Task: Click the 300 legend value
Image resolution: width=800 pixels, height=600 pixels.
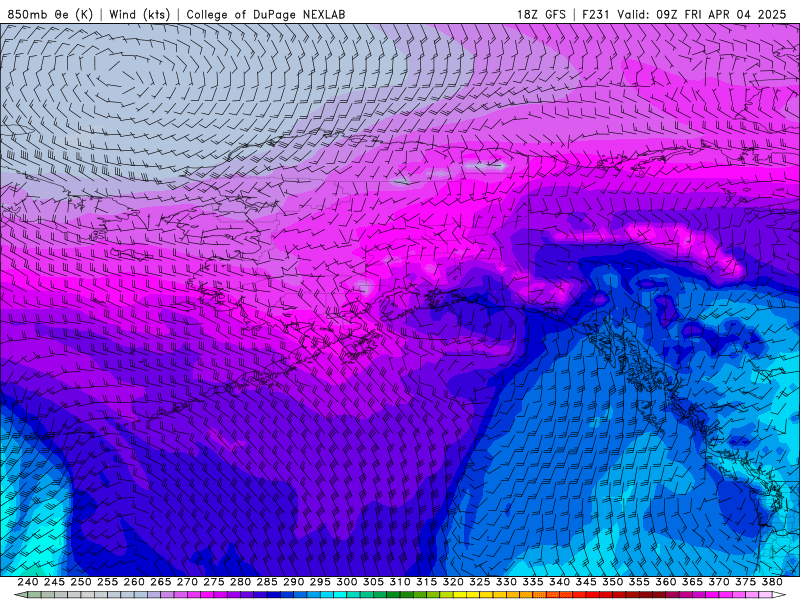Action: tap(346, 582)
